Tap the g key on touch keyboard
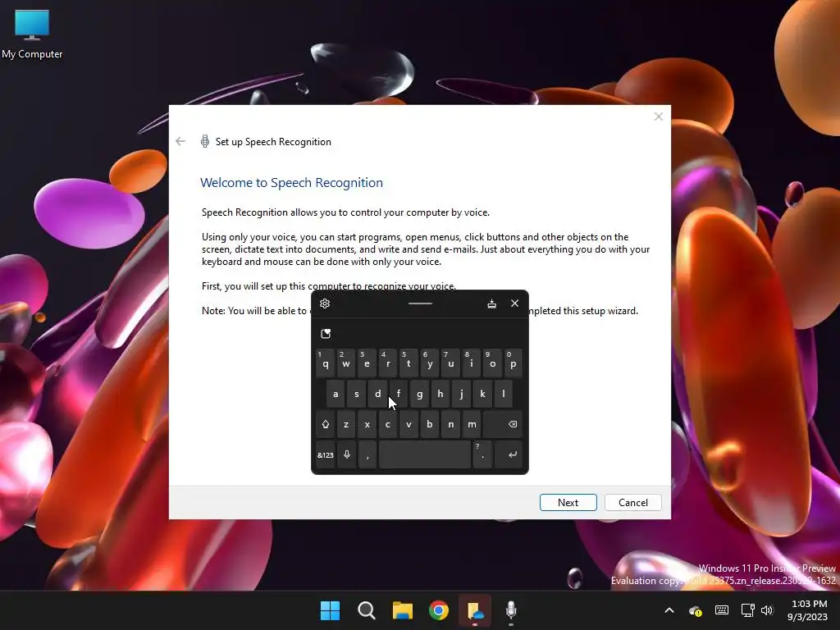The height and width of the screenshot is (630, 840). (419, 394)
